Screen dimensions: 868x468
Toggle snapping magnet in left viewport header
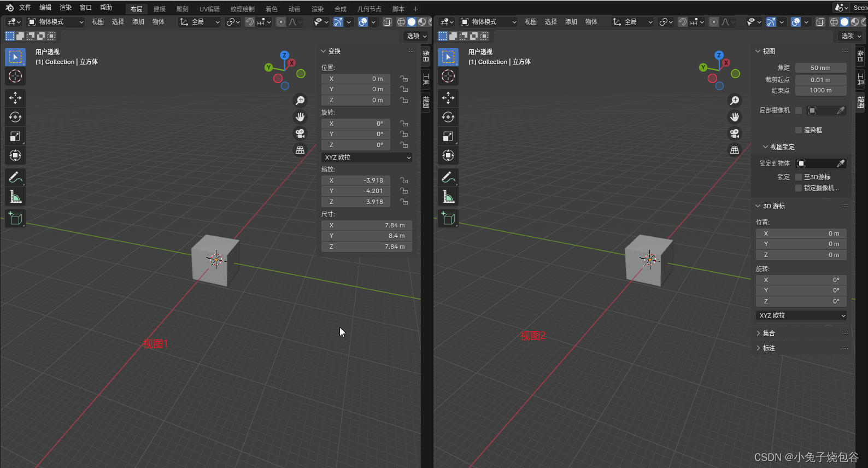(x=250, y=22)
